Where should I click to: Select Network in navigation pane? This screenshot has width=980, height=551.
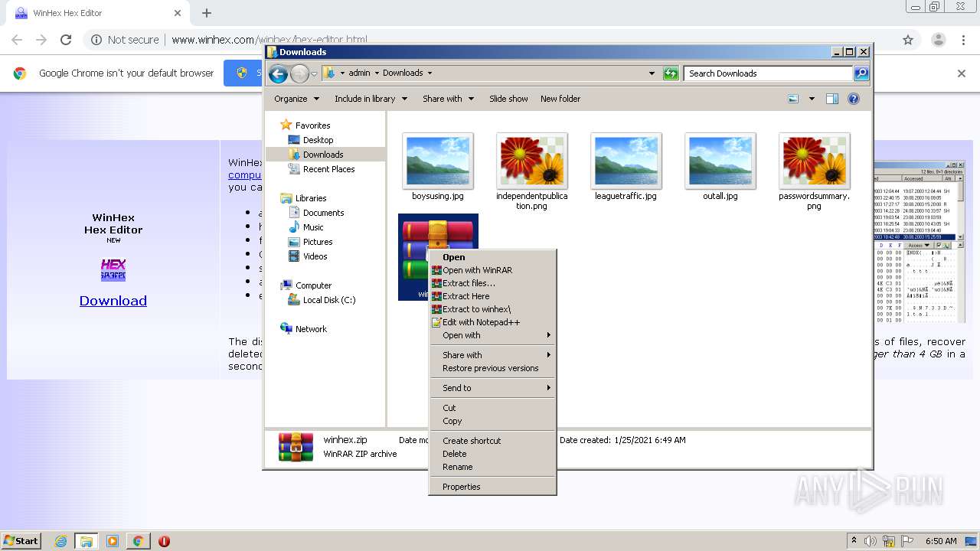point(303,329)
